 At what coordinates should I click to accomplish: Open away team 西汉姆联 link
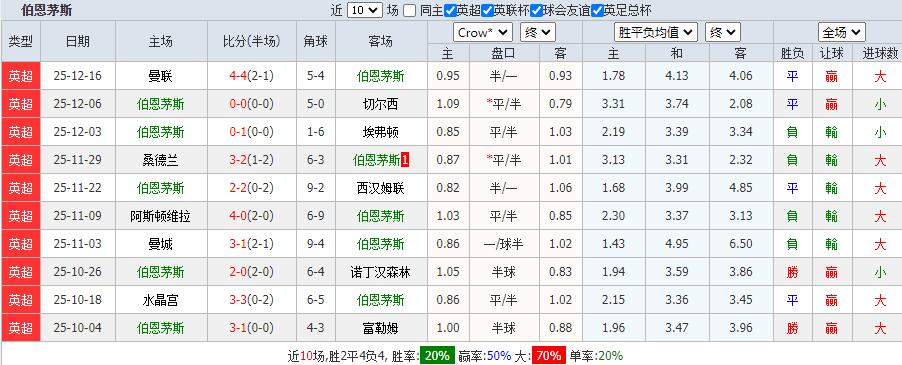(381, 188)
